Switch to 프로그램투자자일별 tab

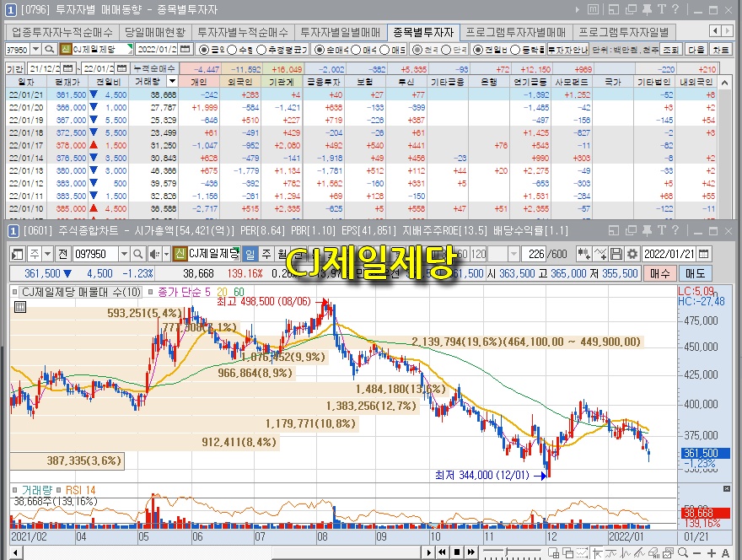tap(624, 32)
